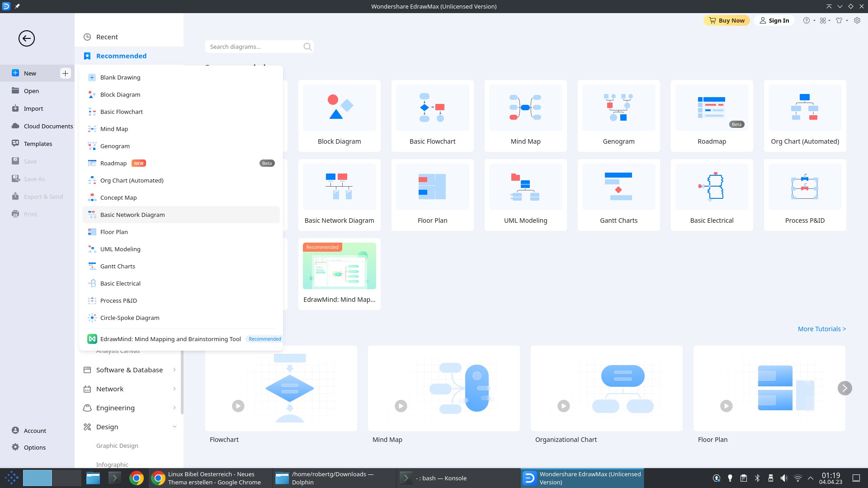The height and width of the screenshot is (488, 868).
Task: Click the Import sidebar icon
Action: tap(15, 108)
